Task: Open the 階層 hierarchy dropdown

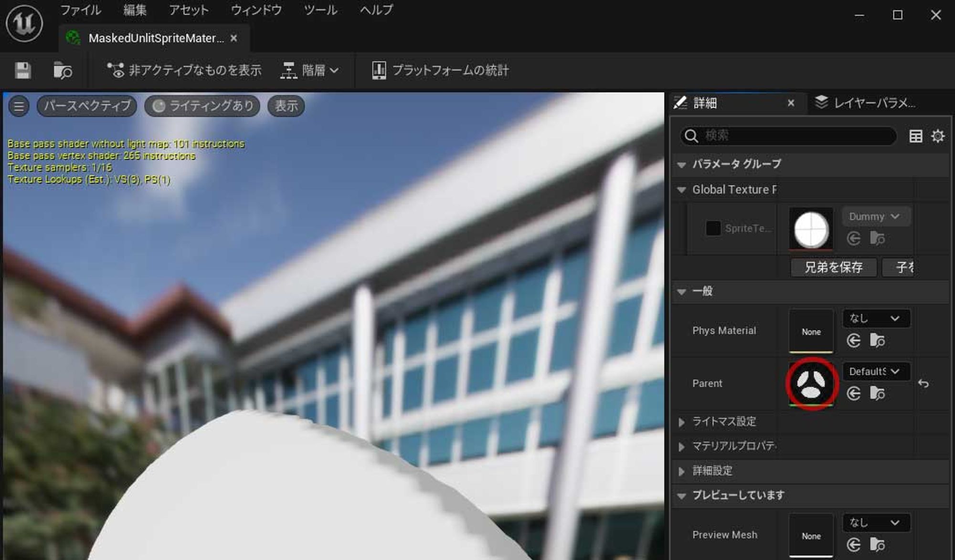Action: point(309,71)
